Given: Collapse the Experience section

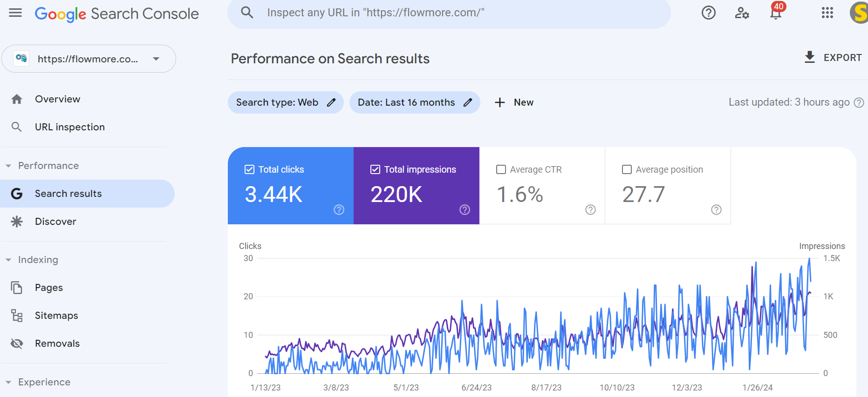Looking at the screenshot, I should [8, 382].
